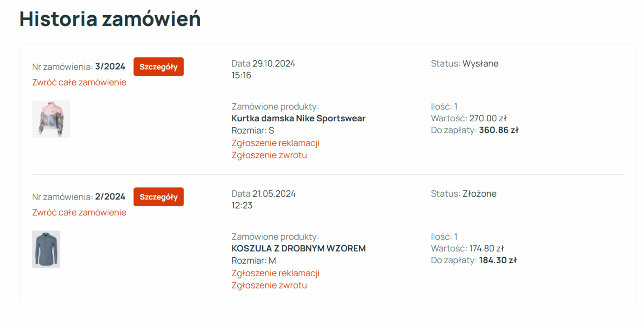File Zgłoszenie reklamacji for KOSZULA Z DROBNYM WZOREM
This screenshot has width=644, height=323.
coord(275,273)
